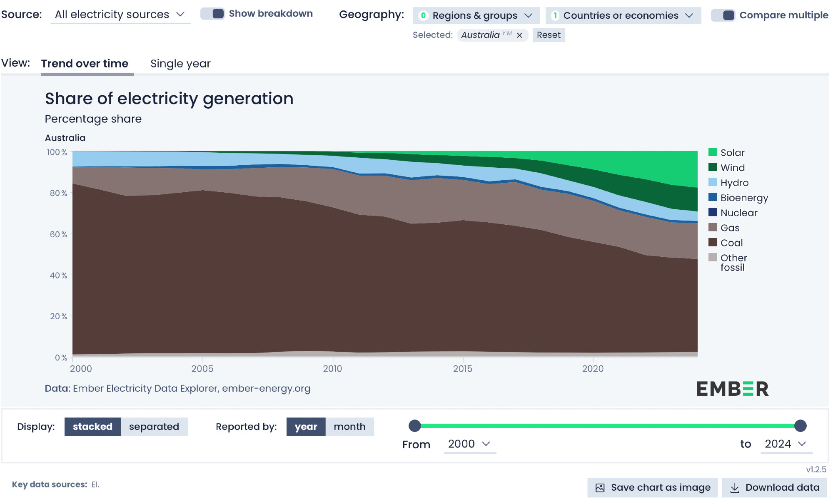Switch display to separated
The image size is (833, 504).
tap(154, 427)
